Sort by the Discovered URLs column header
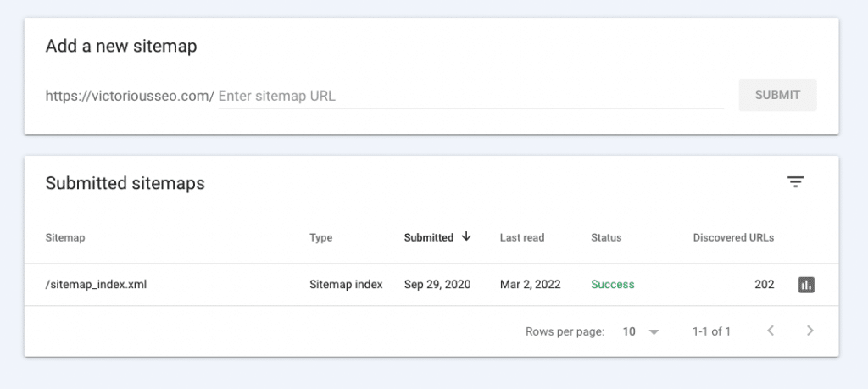 [x=733, y=237]
